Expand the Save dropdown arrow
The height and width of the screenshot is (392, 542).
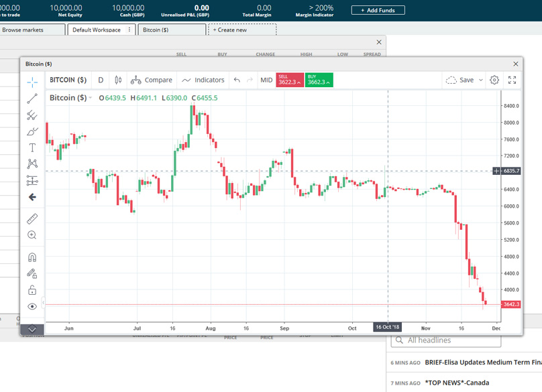pyautogui.click(x=481, y=80)
